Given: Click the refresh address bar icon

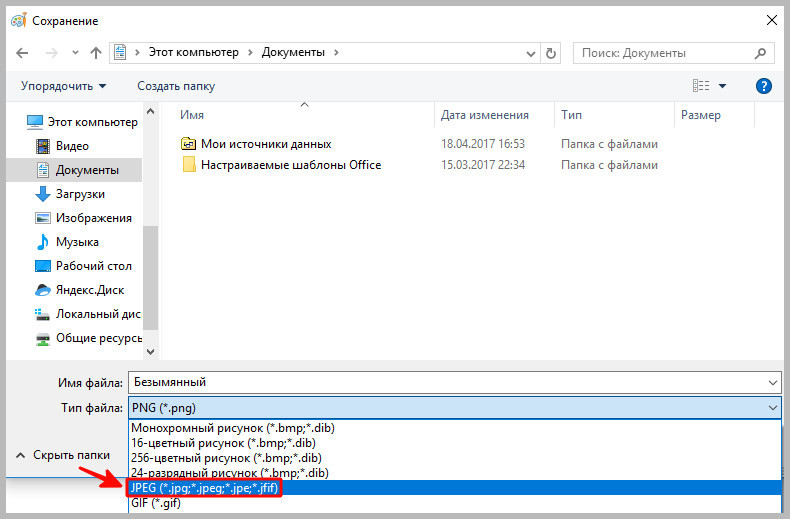Looking at the screenshot, I should (x=553, y=52).
